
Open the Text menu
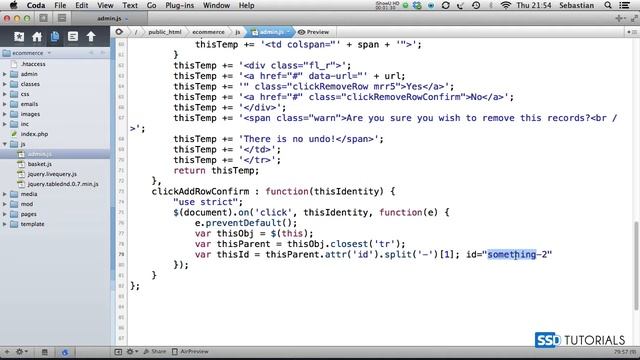point(130,5)
